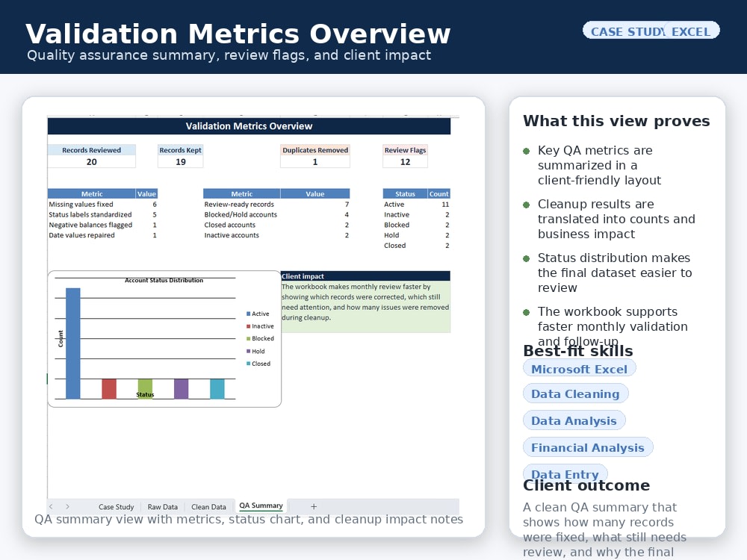
Task: Click the Closed accounts cell
Action: pyautogui.click(x=241, y=225)
